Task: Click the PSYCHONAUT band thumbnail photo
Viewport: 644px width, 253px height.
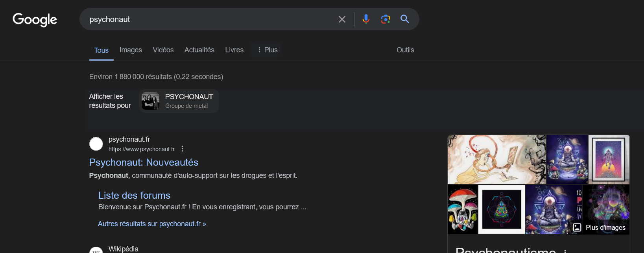Action: click(150, 101)
